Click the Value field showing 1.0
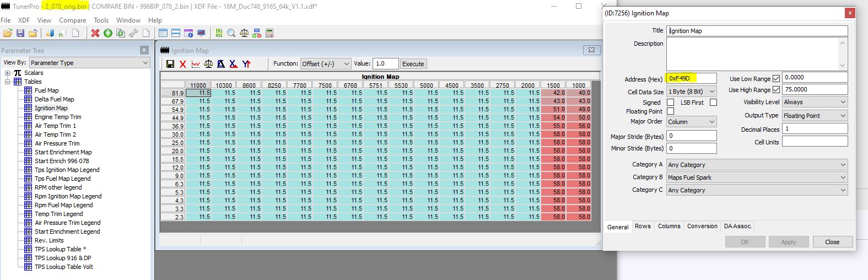Viewport: 868px width, 280px height. [x=385, y=64]
